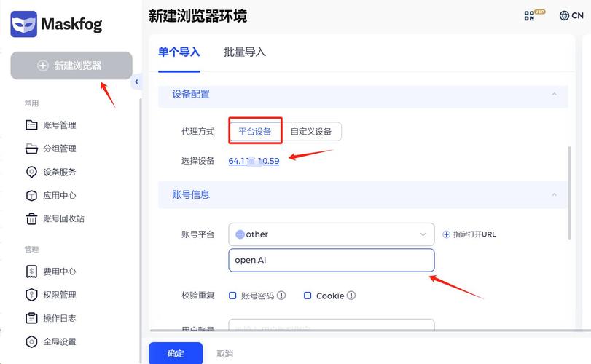Open 应用中心 in the sidebar
The image size is (591, 364).
60,195
